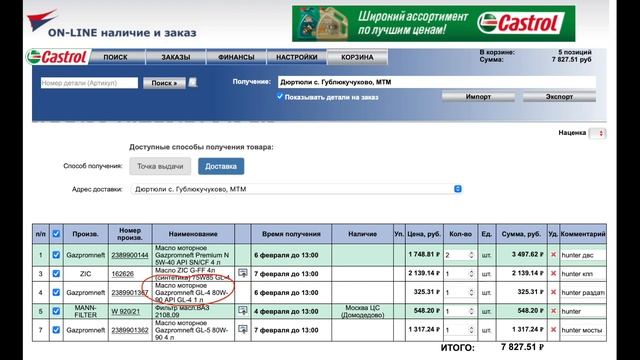Open part number link 2389901367

click(130, 292)
